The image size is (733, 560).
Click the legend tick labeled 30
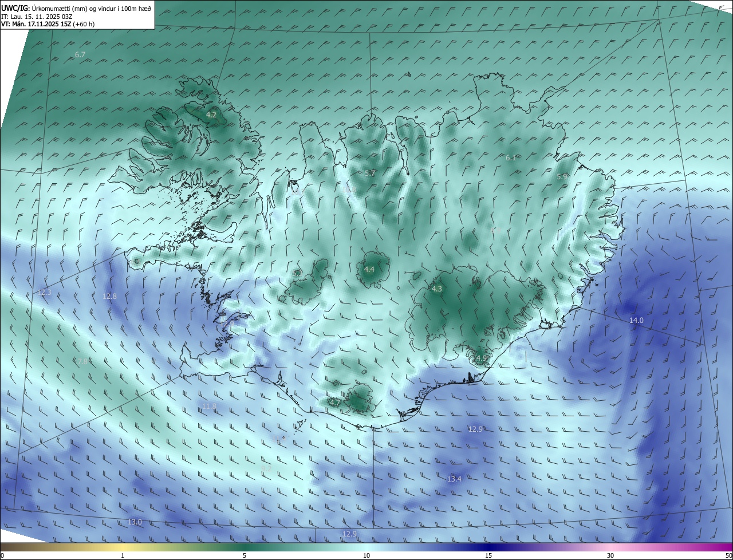click(x=610, y=556)
